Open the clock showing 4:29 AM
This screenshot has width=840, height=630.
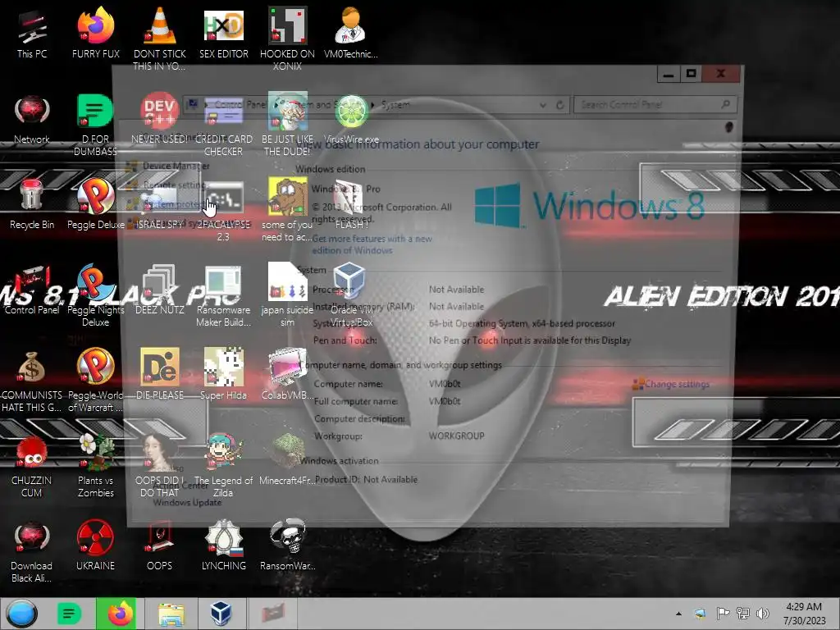pos(804,614)
